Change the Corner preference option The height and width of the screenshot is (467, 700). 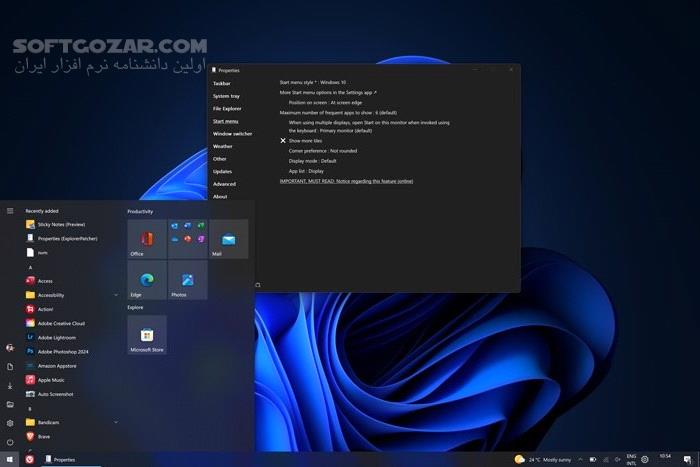click(322, 151)
